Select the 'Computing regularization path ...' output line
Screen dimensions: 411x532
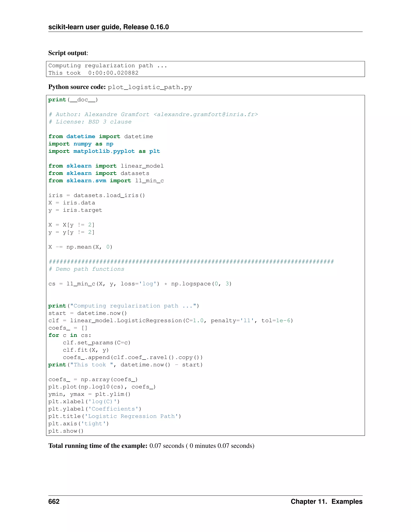pos(108,65)
